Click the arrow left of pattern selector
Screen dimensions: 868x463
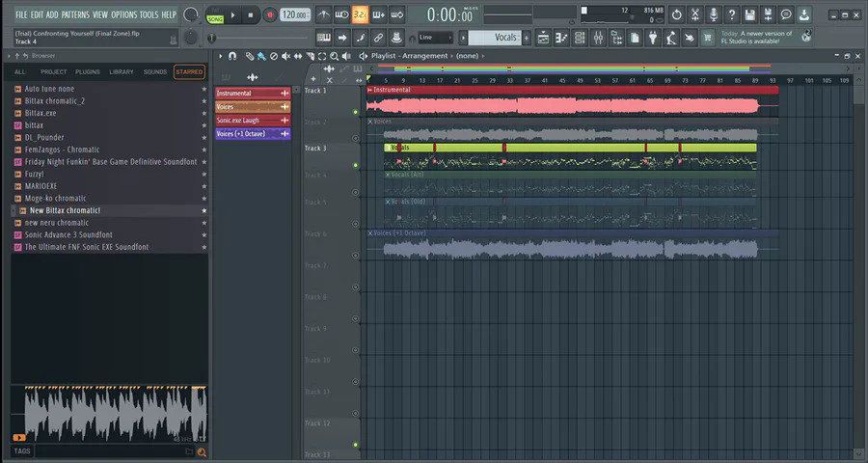coord(463,38)
